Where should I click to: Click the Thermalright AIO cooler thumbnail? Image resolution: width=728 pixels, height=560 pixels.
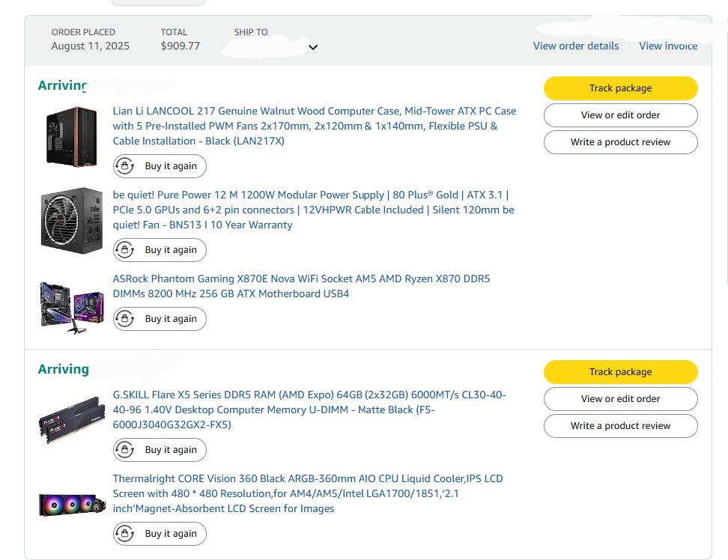click(x=71, y=505)
